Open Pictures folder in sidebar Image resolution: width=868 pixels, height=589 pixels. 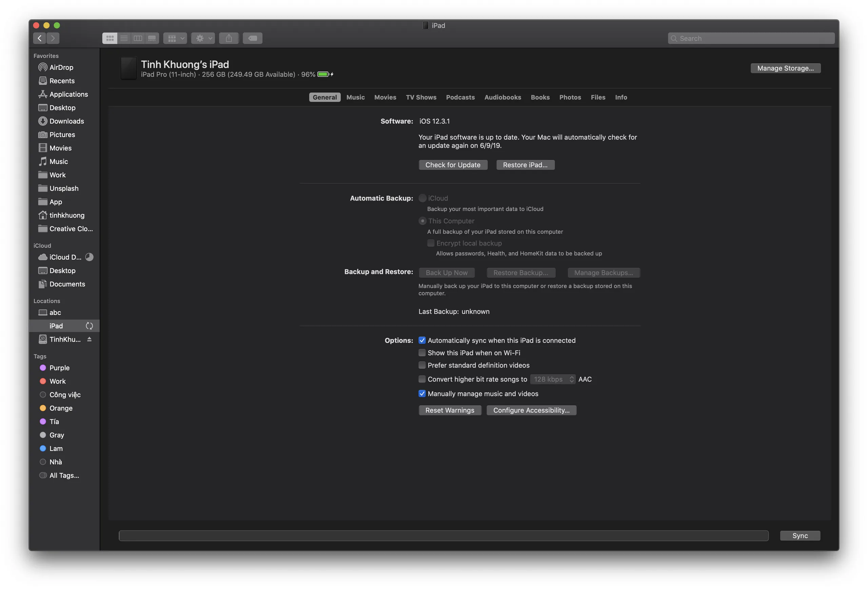point(56,135)
